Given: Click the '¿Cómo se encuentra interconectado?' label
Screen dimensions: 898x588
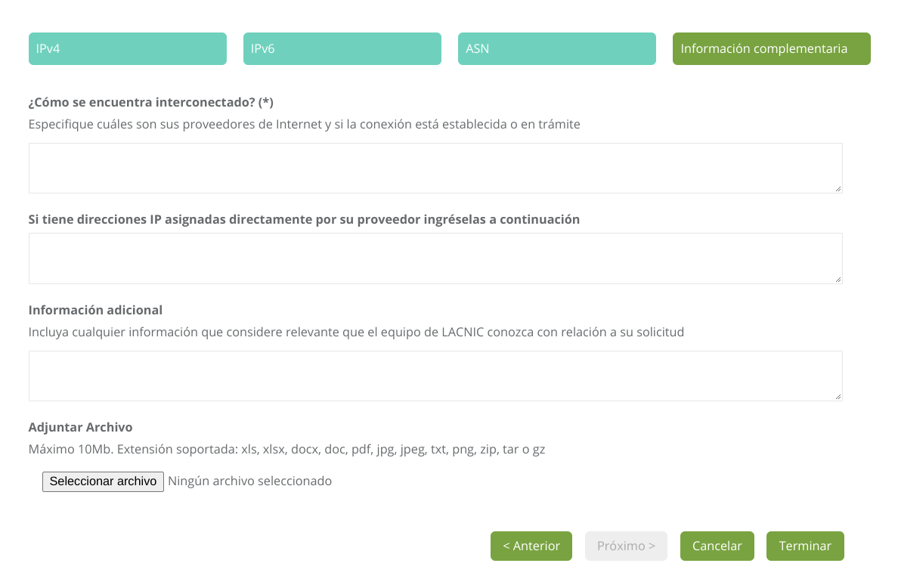Looking at the screenshot, I should point(150,102).
